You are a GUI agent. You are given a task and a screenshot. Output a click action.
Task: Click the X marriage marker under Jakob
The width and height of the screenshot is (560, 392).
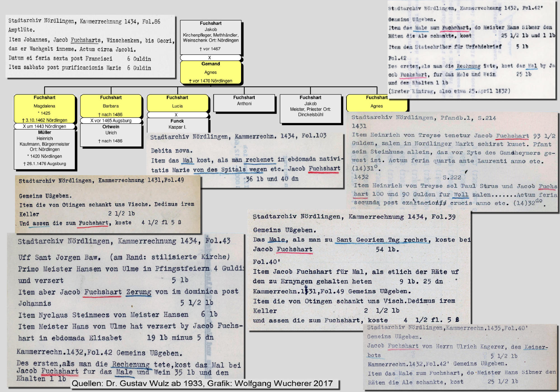(209, 58)
